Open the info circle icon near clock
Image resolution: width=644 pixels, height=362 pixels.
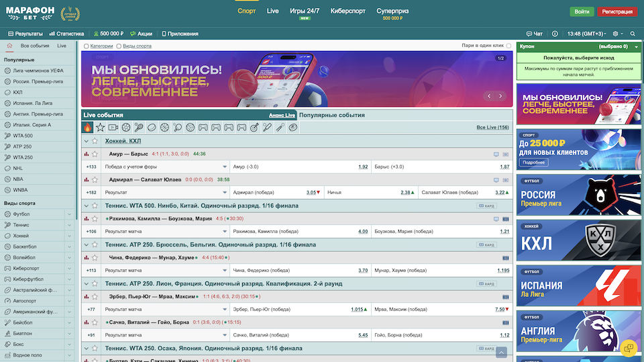(555, 34)
